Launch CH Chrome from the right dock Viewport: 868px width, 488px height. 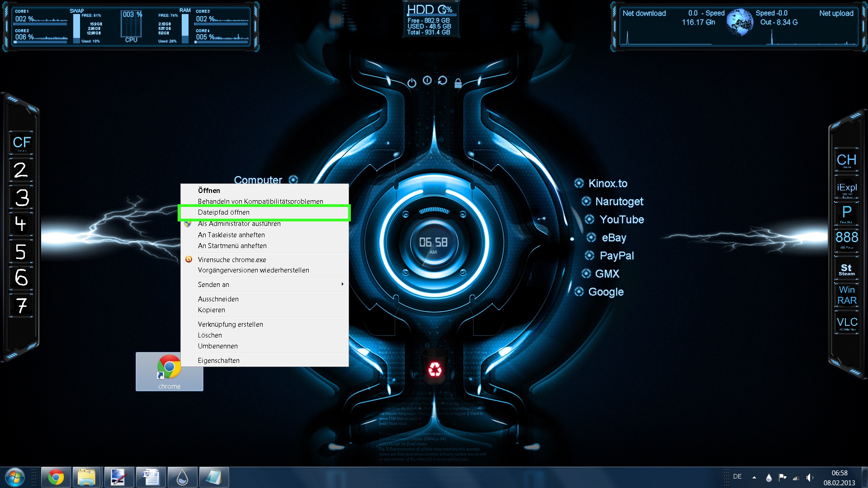tap(846, 160)
